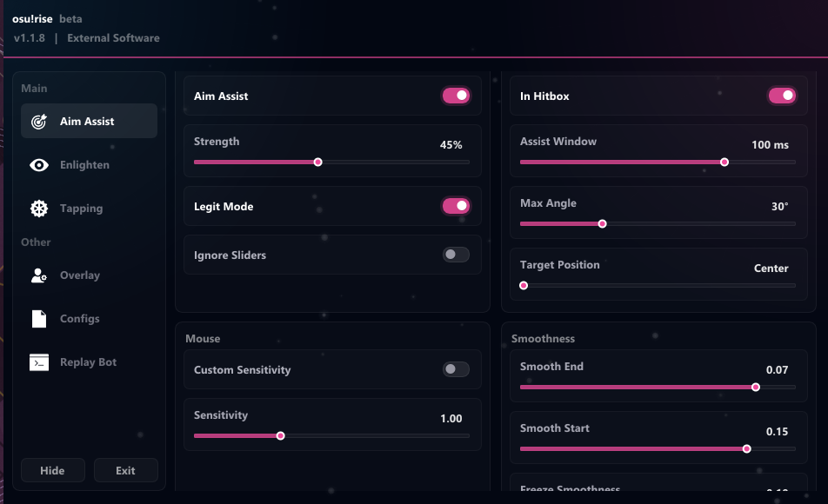Image resolution: width=828 pixels, height=504 pixels.
Task: Click the osu!rise title text
Action: 32,19
